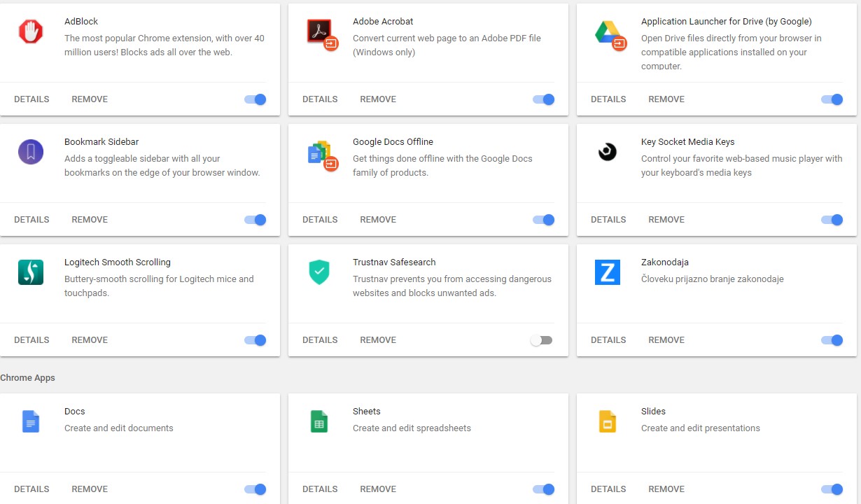Click the Zakonodaja blue Z icon
This screenshot has height=504, width=861.
coord(608,272)
